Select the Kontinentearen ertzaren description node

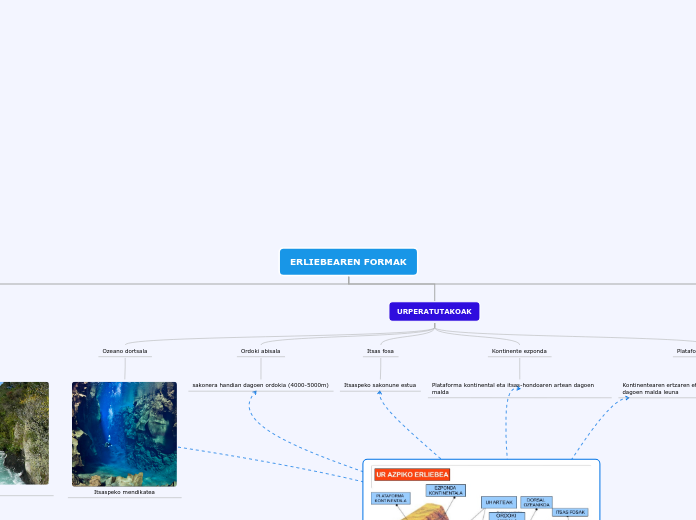659,389
